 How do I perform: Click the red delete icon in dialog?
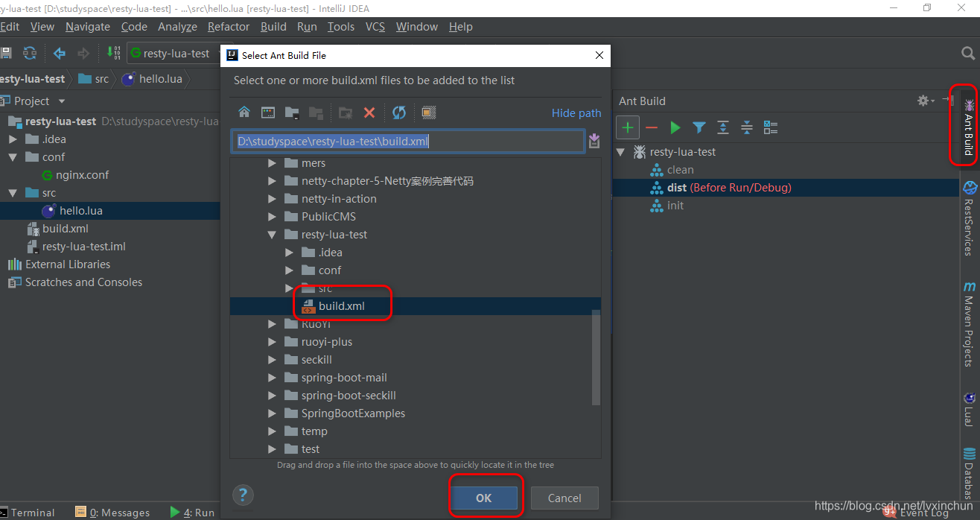pos(369,112)
